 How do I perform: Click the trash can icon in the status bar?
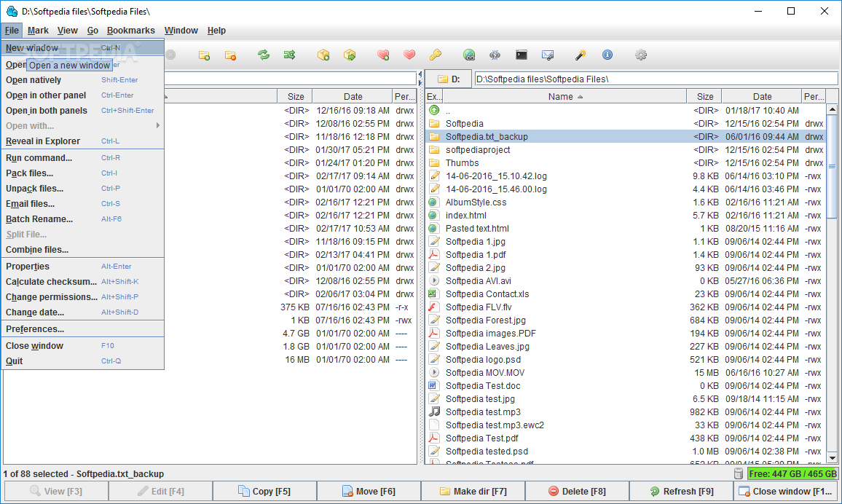[x=739, y=474]
